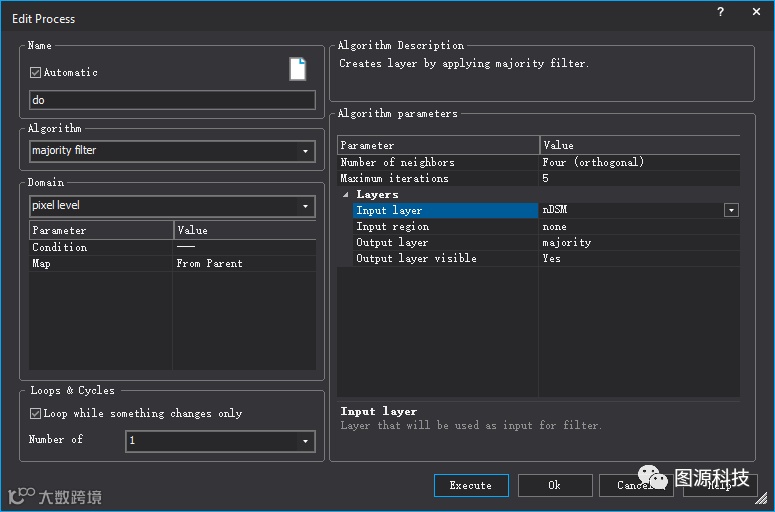
Task: Open the nDSM input layer dropdown arrow
Action: [731, 210]
